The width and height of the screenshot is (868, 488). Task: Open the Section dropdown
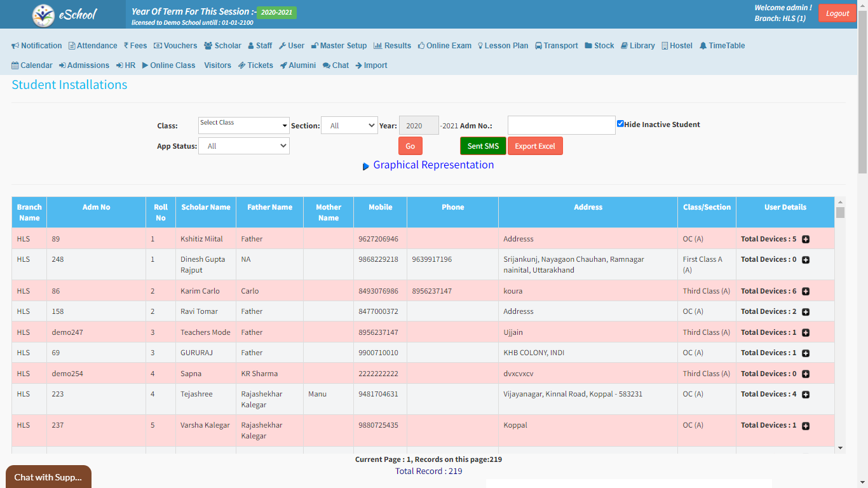349,126
